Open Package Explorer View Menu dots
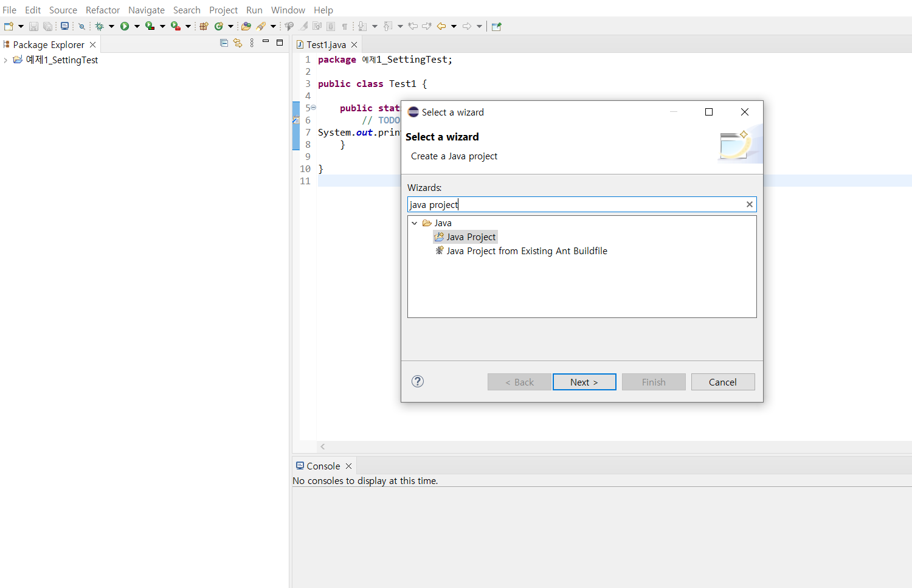912x588 pixels. [x=252, y=43]
